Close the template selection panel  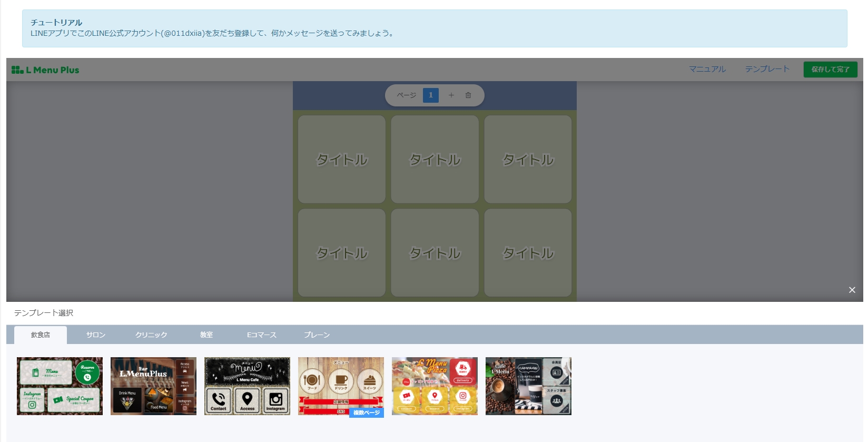[852, 290]
